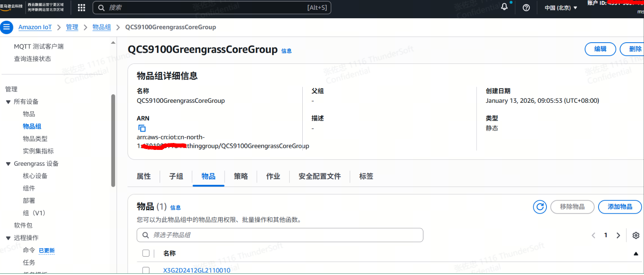Click 信息 link beside 物品 (1)
Image resolution: width=644 pixels, height=275 pixels.
(x=176, y=208)
